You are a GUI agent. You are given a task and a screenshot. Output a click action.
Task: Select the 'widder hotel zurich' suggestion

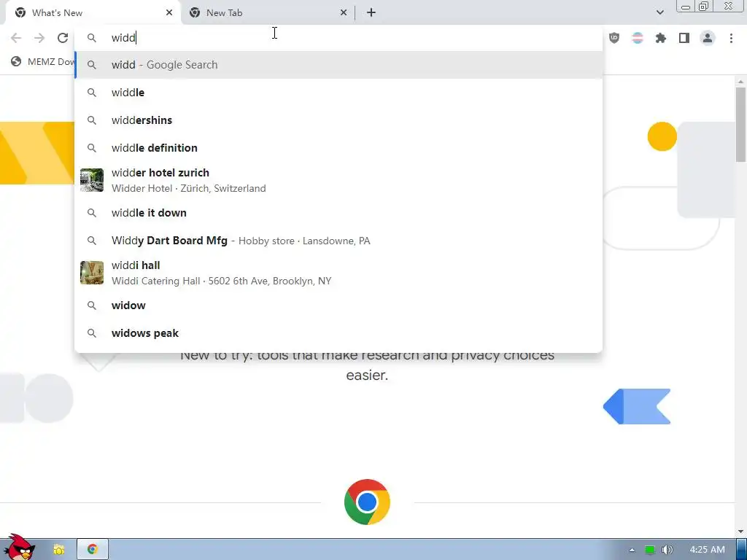[x=338, y=180]
